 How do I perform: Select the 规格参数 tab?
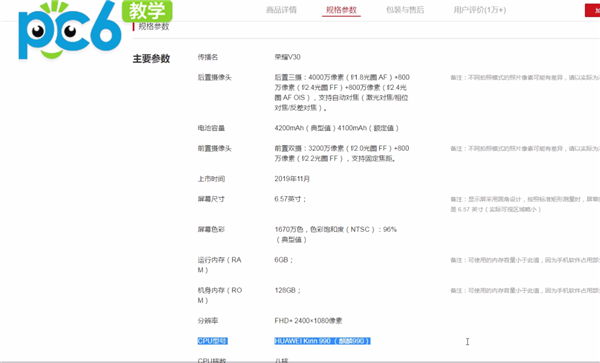pos(341,10)
